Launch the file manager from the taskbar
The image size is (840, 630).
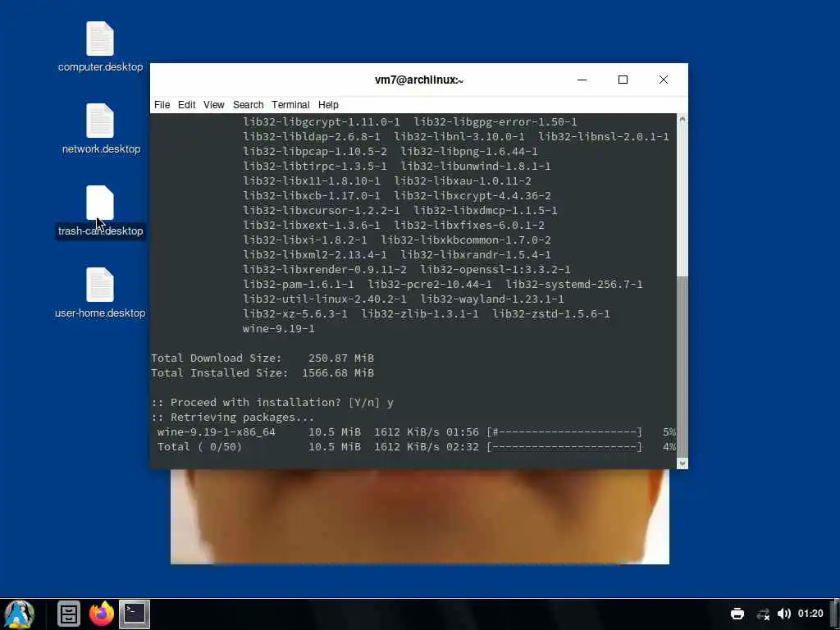click(69, 614)
